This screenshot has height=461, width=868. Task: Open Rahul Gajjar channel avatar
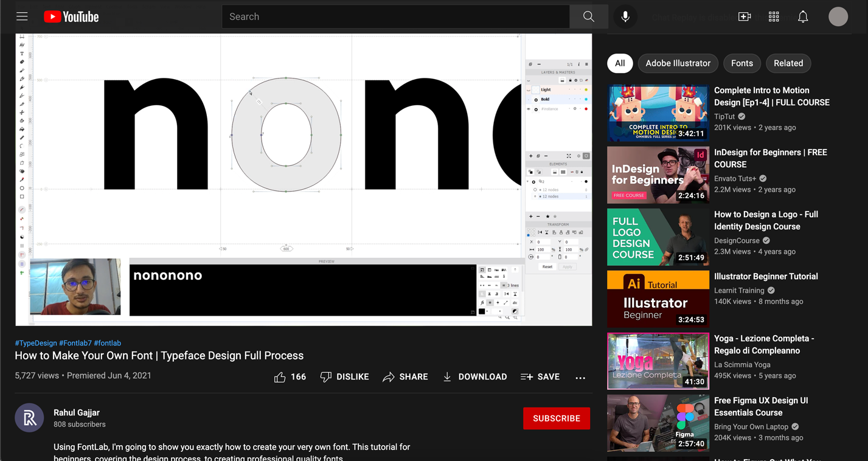[29, 418]
